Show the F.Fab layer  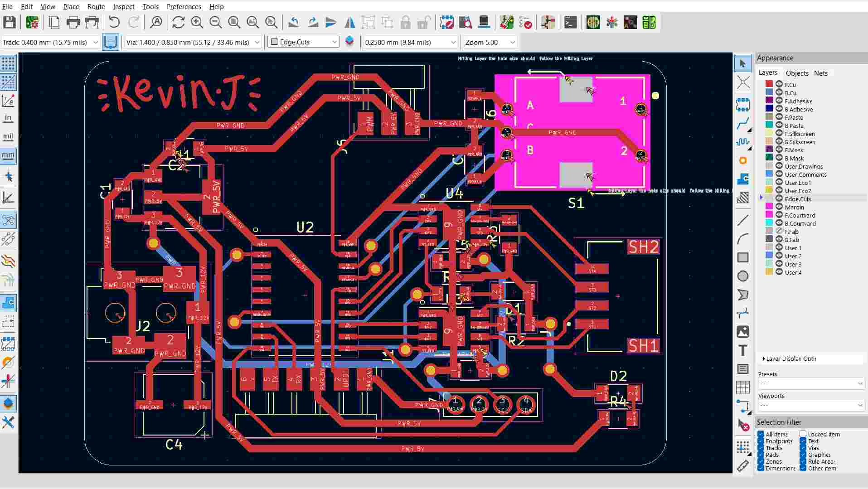pyautogui.click(x=779, y=231)
